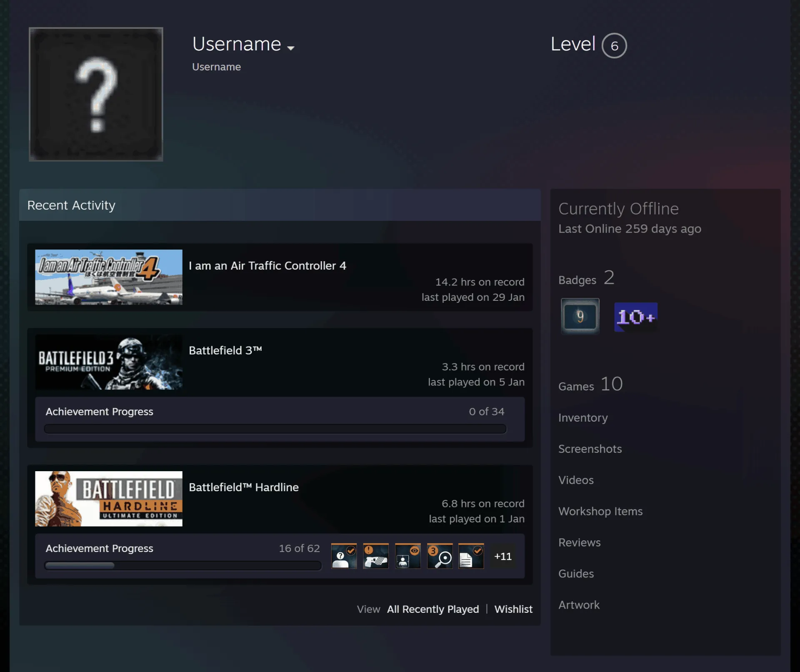Click the '16 of 62' achievement count
The height and width of the screenshot is (672, 800).
299,548
